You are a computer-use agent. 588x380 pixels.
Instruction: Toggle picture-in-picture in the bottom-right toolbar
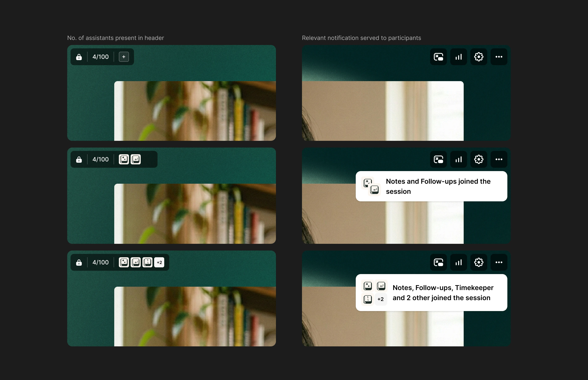438,262
